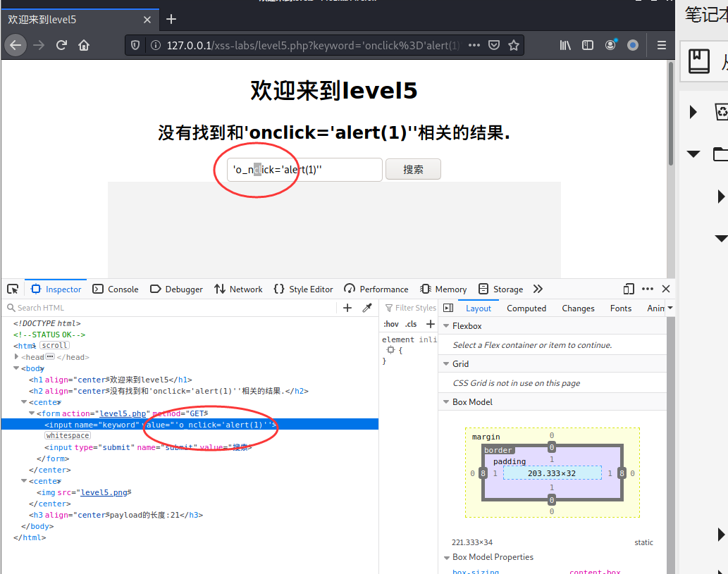
Task: Open the Computed styles tab
Action: coord(526,308)
